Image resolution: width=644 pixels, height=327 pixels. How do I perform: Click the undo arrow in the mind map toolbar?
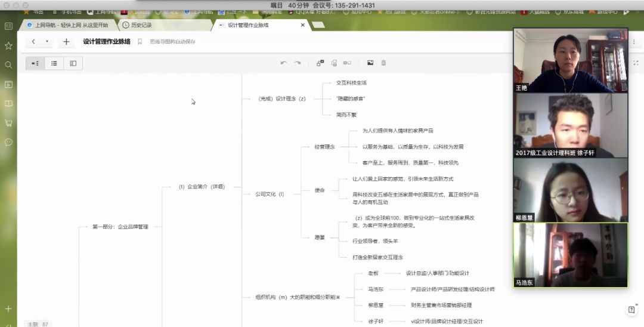pyautogui.click(x=283, y=63)
